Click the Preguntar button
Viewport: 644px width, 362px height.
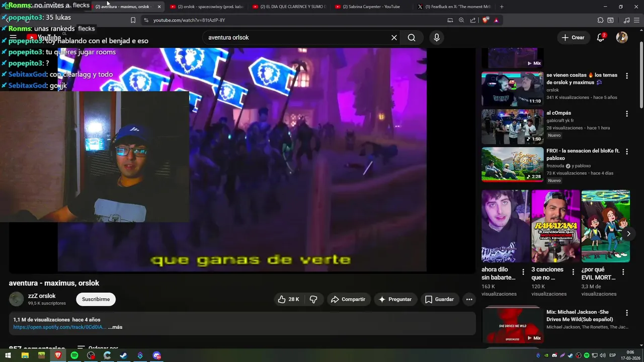(x=395, y=299)
